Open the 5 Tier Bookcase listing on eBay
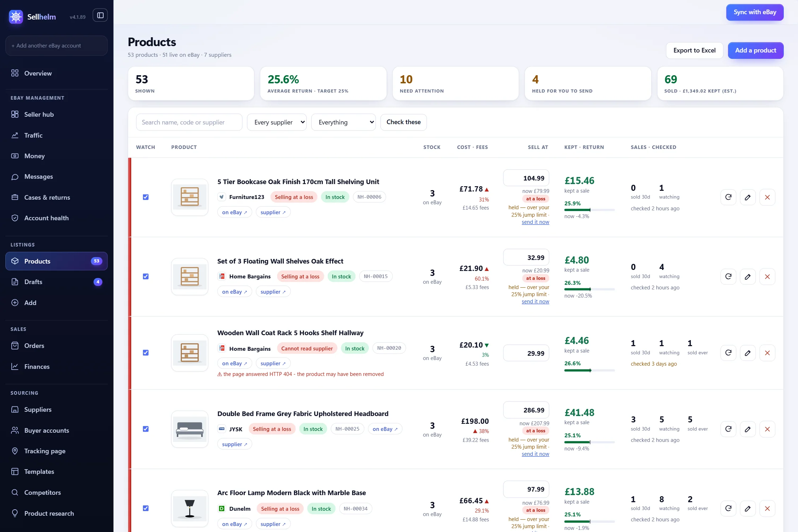The height and width of the screenshot is (532, 798). point(234,212)
